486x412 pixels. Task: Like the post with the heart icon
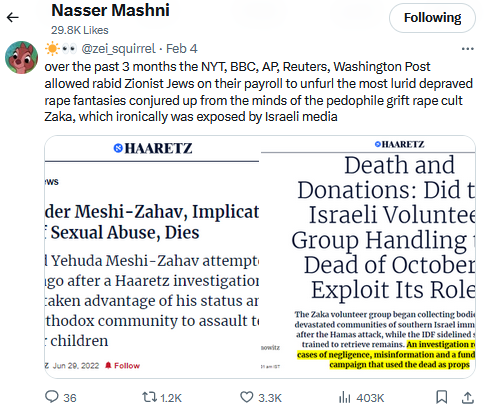[x=247, y=397]
